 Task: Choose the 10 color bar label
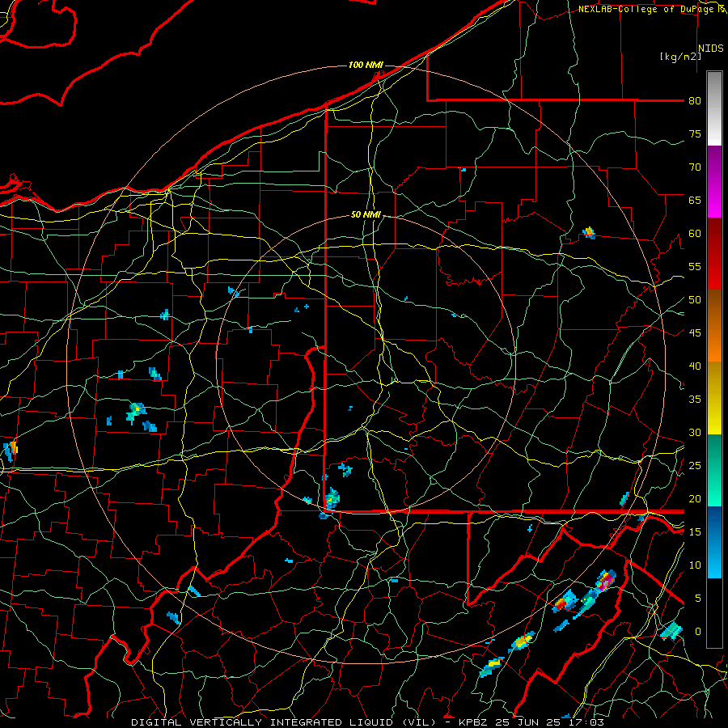(695, 565)
